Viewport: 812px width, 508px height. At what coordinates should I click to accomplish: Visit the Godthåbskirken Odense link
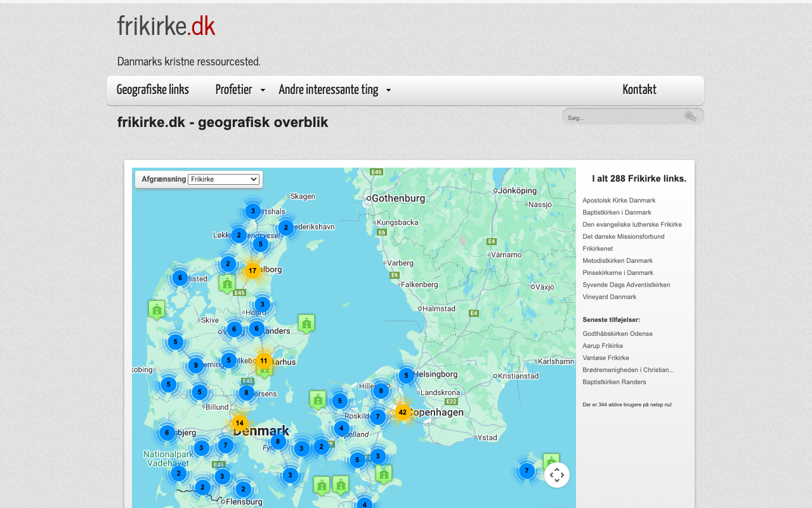click(x=617, y=333)
